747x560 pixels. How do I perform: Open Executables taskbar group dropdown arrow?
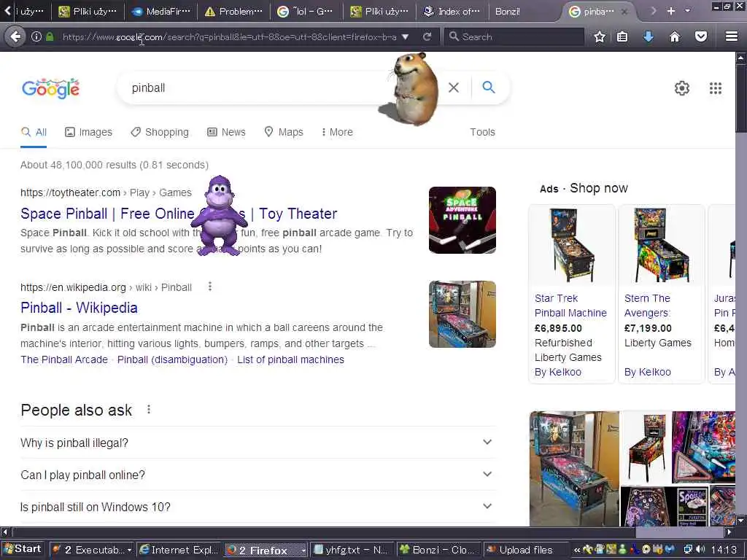tap(129, 550)
